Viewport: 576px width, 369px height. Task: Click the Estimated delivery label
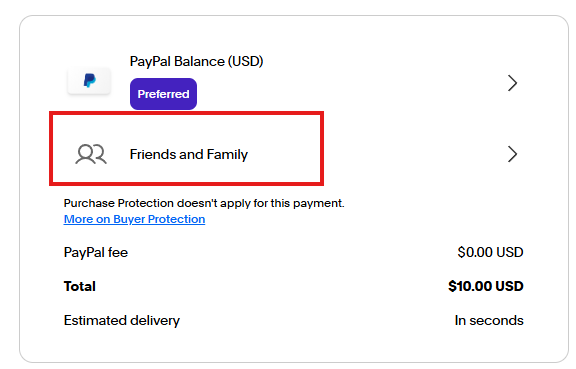(x=122, y=320)
